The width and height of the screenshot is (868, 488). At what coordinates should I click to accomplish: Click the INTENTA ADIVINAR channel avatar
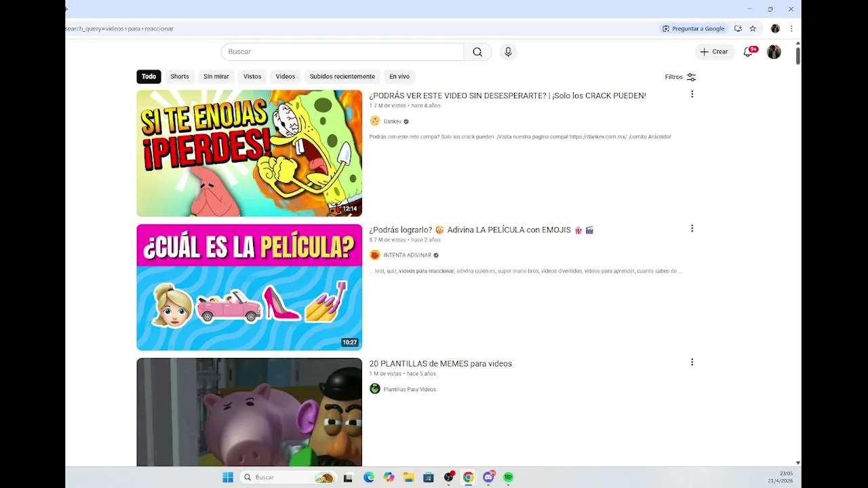click(375, 255)
